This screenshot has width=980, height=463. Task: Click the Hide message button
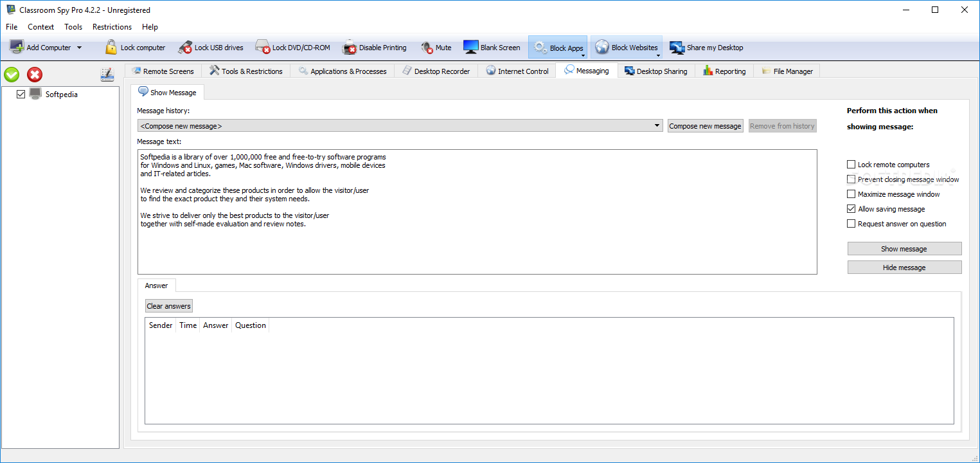[904, 268]
